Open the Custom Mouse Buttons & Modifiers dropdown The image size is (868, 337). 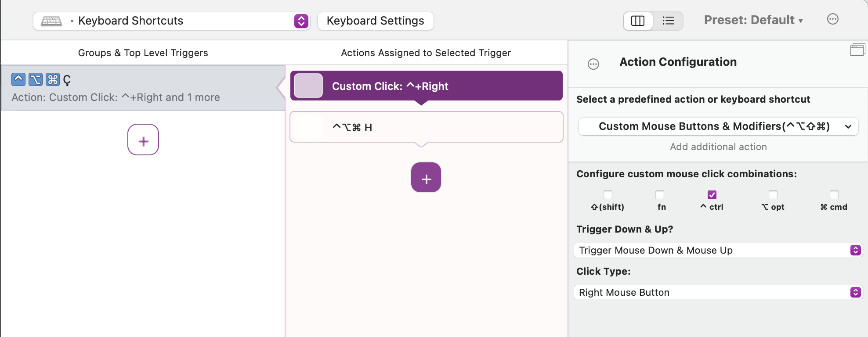pos(718,126)
